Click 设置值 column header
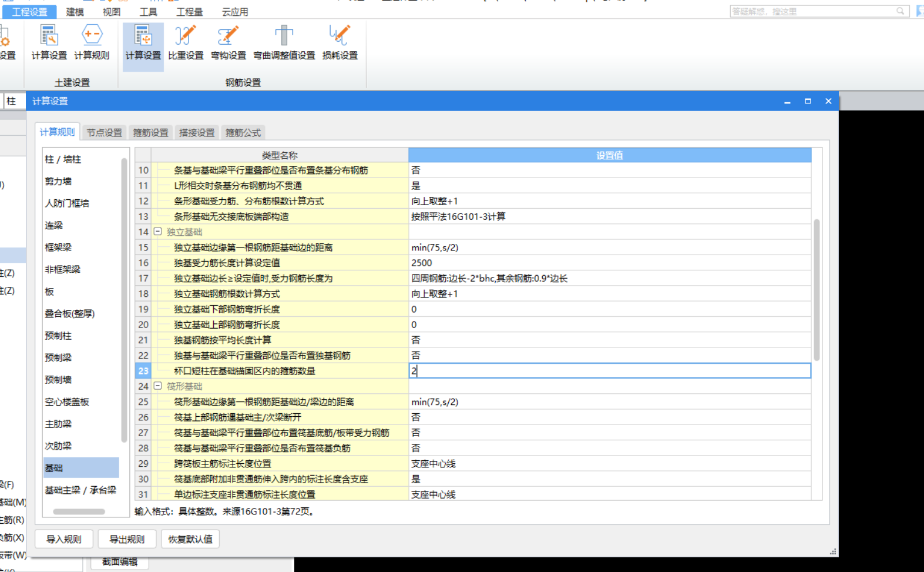 610,155
